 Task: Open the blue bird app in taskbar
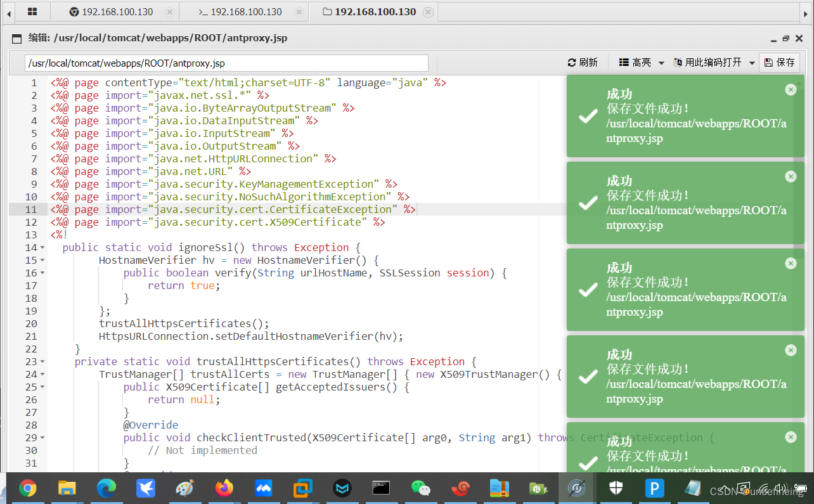[146, 488]
